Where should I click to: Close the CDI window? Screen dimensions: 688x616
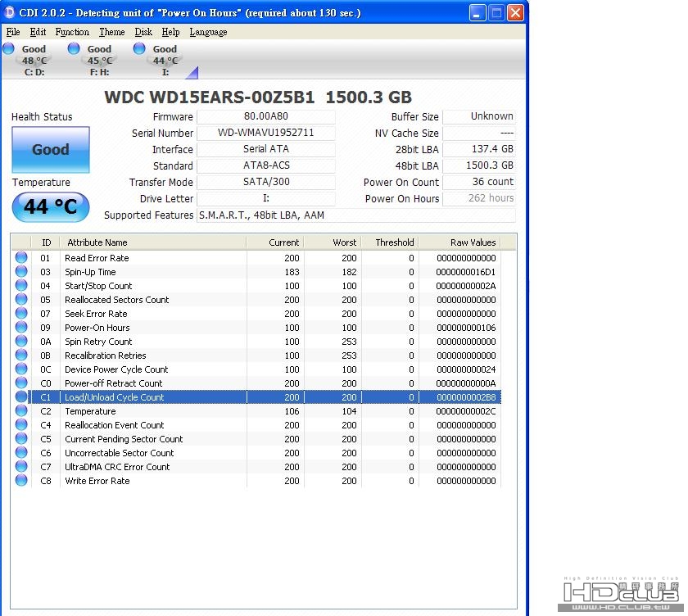click(x=515, y=13)
